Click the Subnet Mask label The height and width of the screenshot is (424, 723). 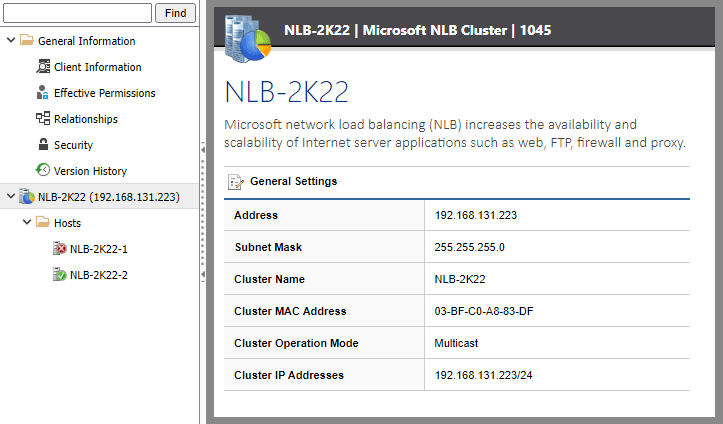click(x=268, y=247)
